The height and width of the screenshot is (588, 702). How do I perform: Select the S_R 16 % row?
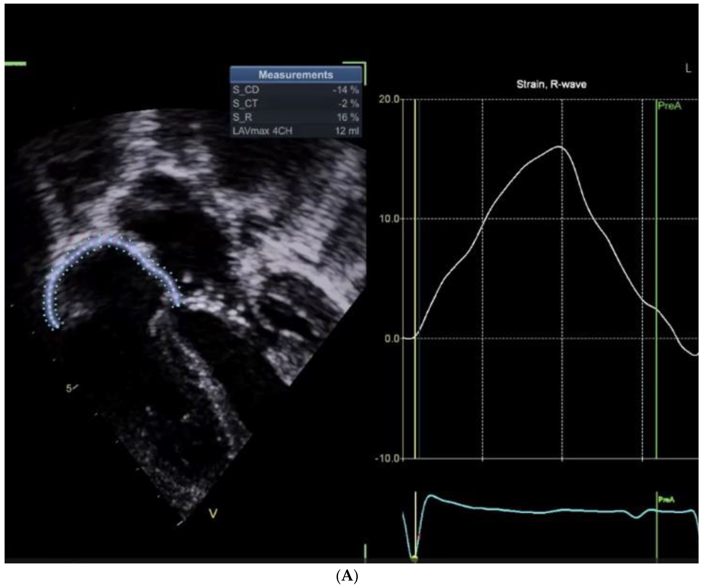[x=295, y=117]
